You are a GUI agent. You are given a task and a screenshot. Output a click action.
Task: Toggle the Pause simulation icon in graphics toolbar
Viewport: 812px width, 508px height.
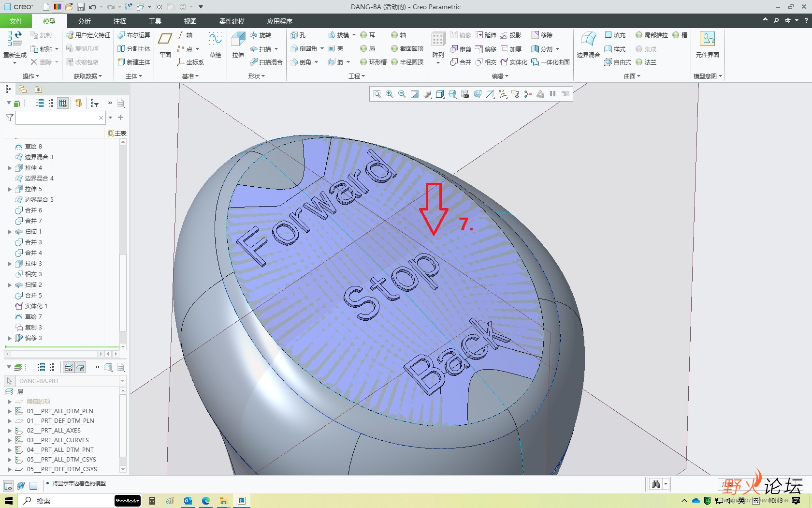(552, 94)
